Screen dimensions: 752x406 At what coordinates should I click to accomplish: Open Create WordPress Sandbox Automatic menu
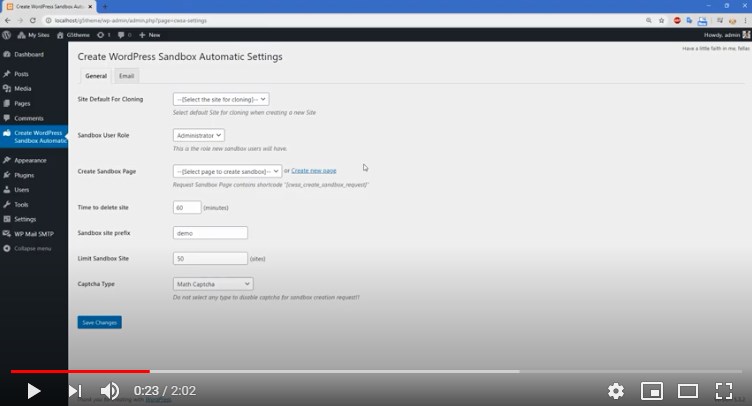coord(34,137)
